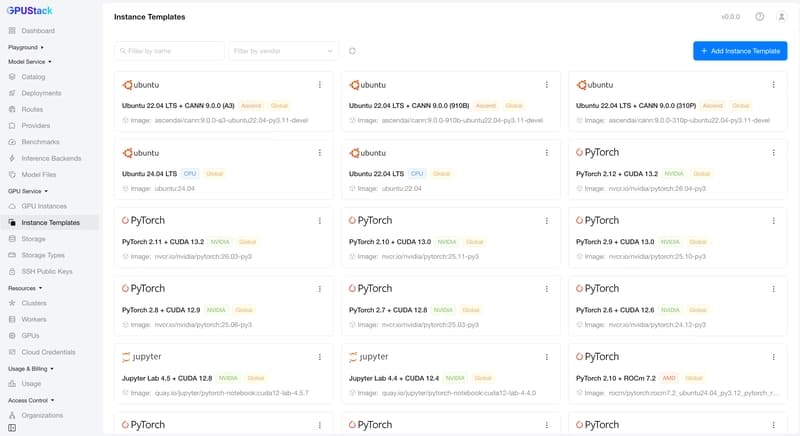Select PyTorch 2.10 + ROCm 7.2 title
This screenshot has width=800, height=436.
point(616,378)
